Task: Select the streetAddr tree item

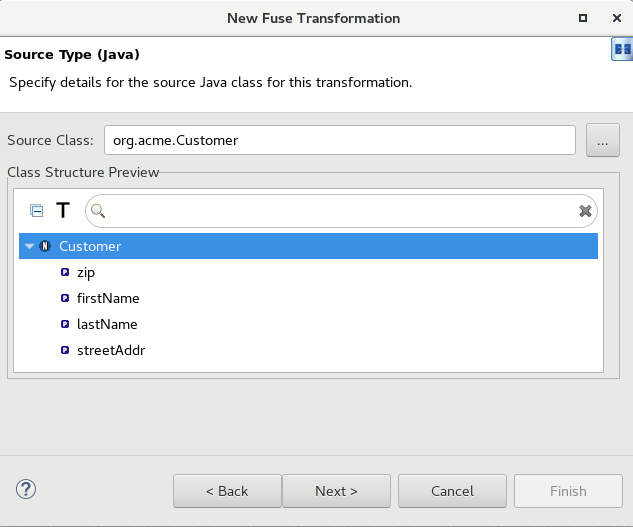Action: [110, 350]
